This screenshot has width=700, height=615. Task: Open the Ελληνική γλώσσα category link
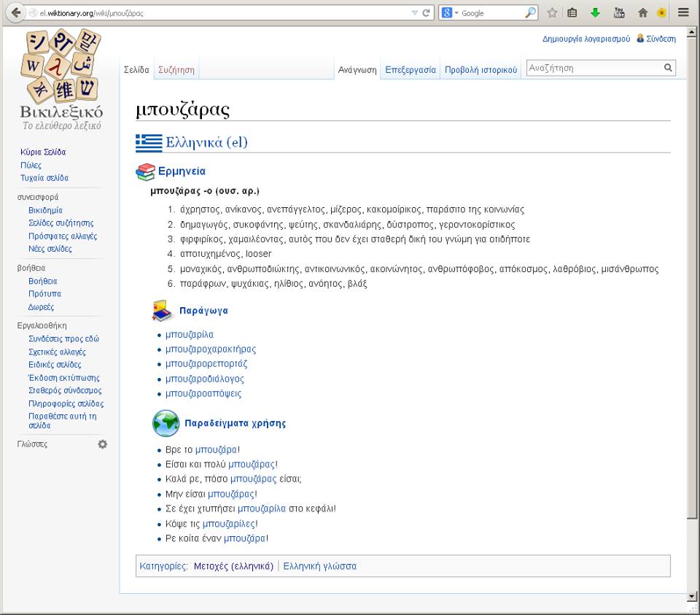tap(319, 566)
